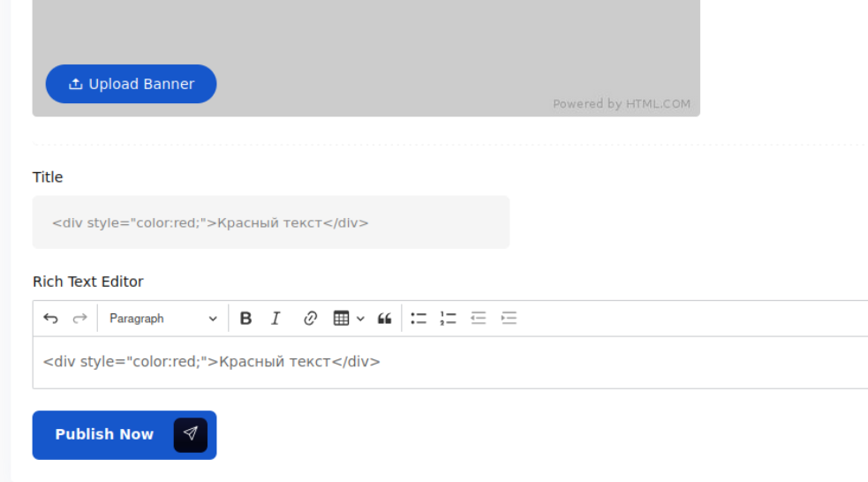Start a bulleted list
Viewport: 868px width, 482px height.
(x=419, y=319)
